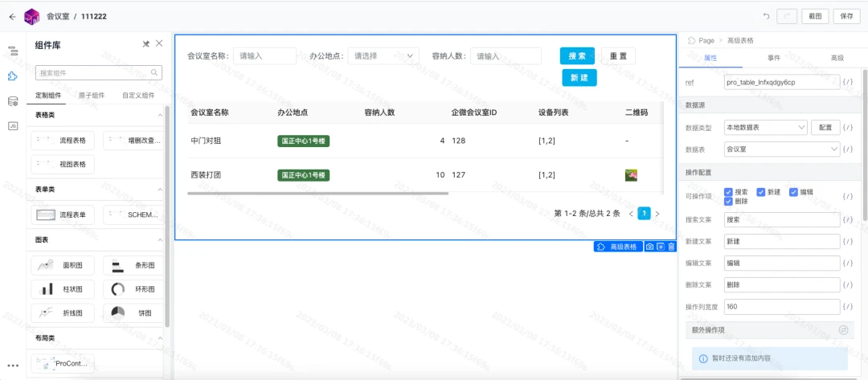Click the 新建 button
Viewport: 868px width, 380px height.
579,78
